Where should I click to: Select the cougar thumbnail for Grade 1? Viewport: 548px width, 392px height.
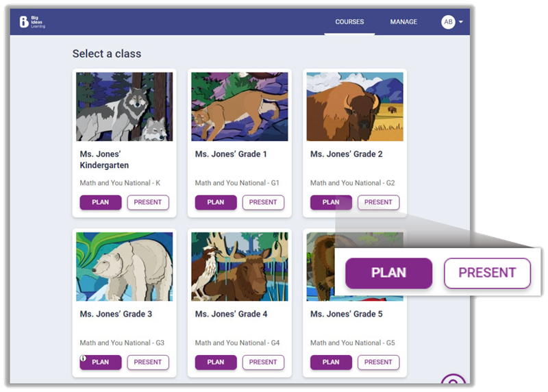[240, 107]
